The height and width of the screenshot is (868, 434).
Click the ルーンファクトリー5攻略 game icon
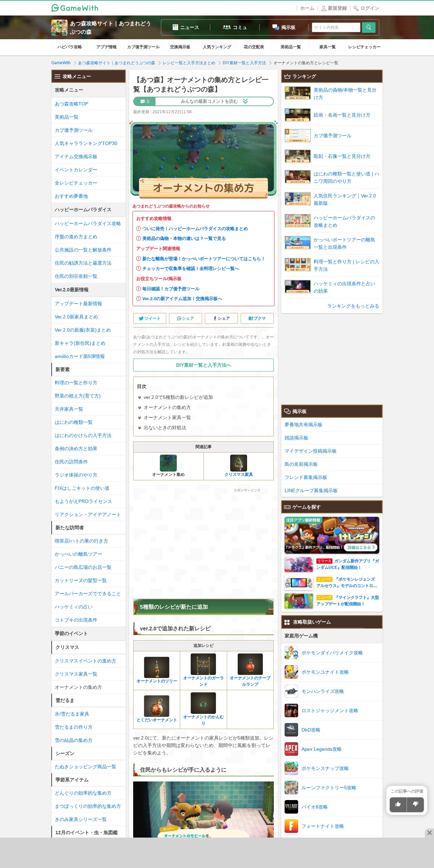(291, 788)
